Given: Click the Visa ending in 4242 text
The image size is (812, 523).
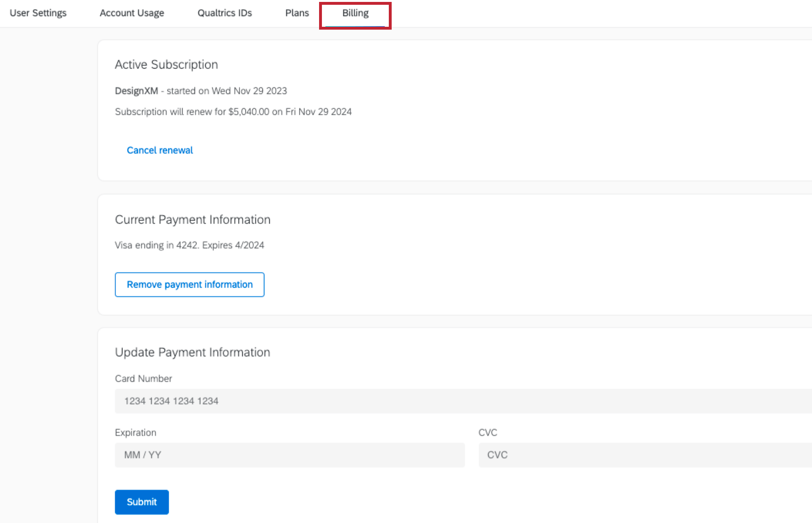Looking at the screenshot, I should point(190,245).
